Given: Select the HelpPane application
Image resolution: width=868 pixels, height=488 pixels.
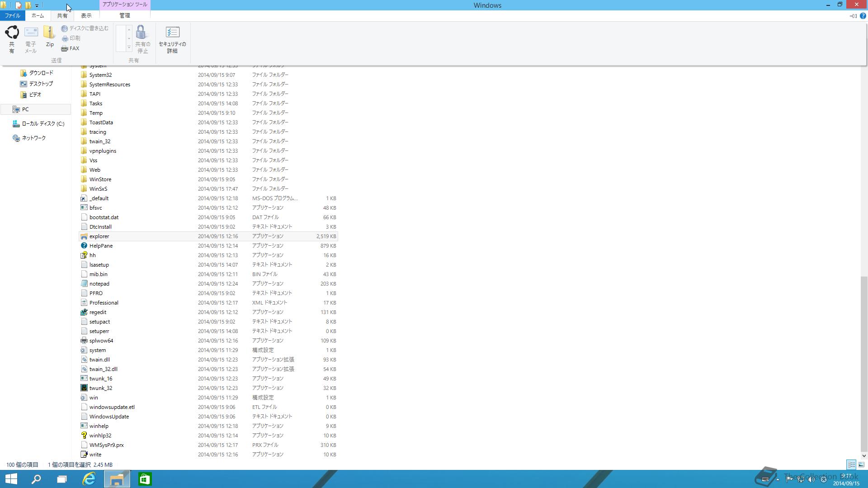Looking at the screenshot, I should [208, 246].
